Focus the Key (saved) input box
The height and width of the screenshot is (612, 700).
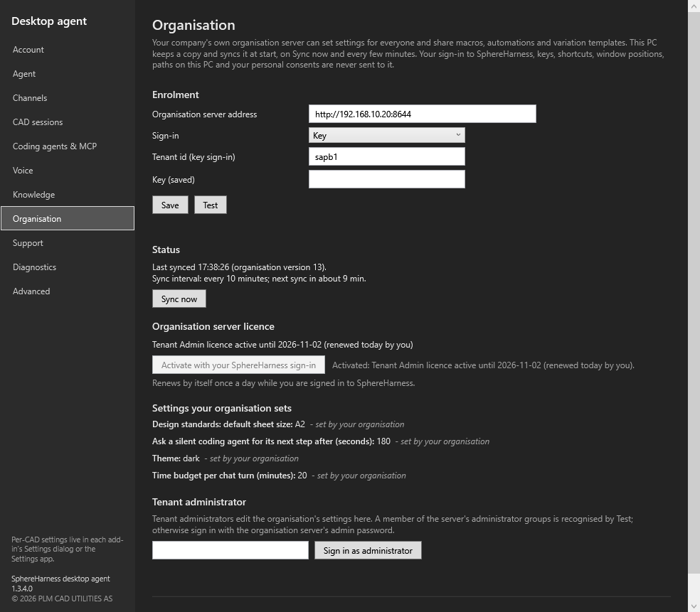386,179
